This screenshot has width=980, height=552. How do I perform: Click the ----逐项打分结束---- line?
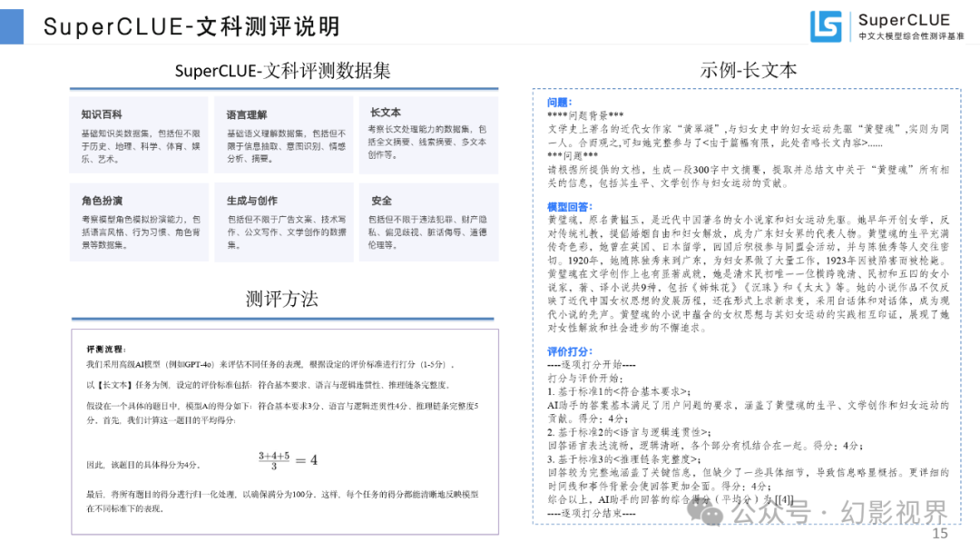click(x=592, y=513)
